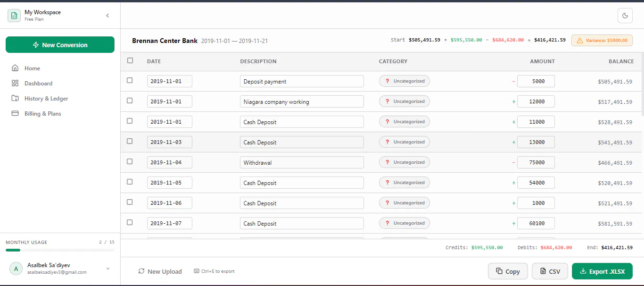This screenshot has width=644, height=286.
Task: Sort by the DATE column header
Action: [154, 61]
